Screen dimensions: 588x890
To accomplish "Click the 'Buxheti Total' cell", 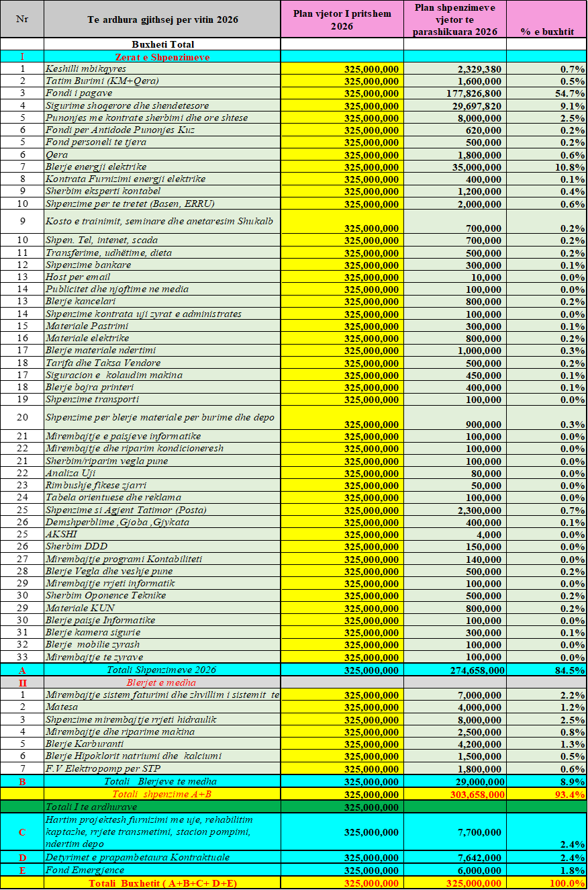I will (x=162, y=44).
